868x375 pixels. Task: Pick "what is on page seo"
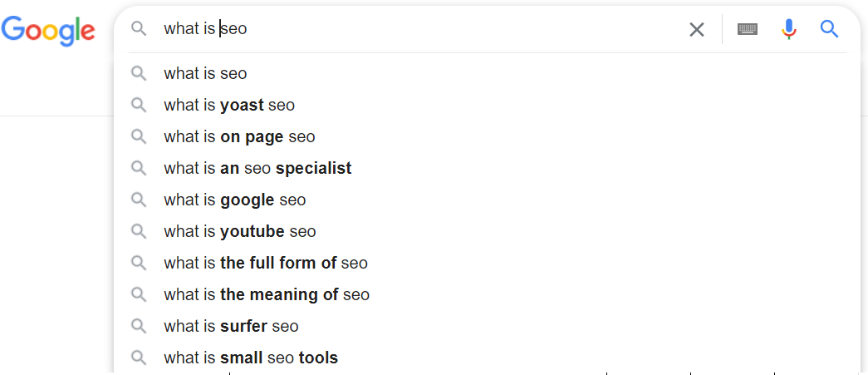[239, 136]
